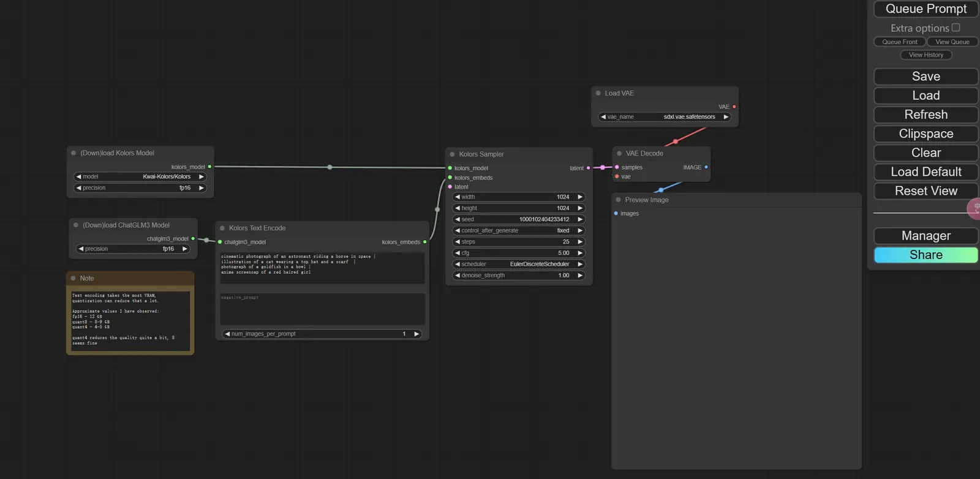The height and width of the screenshot is (479, 980).
Task: Click the denoise_strength value field
Action: click(x=519, y=276)
